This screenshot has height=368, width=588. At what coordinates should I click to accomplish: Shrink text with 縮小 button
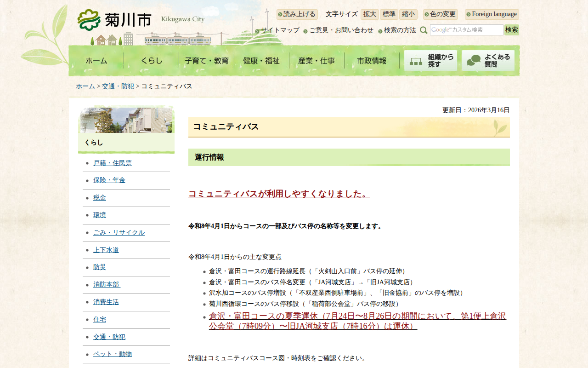coord(408,14)
